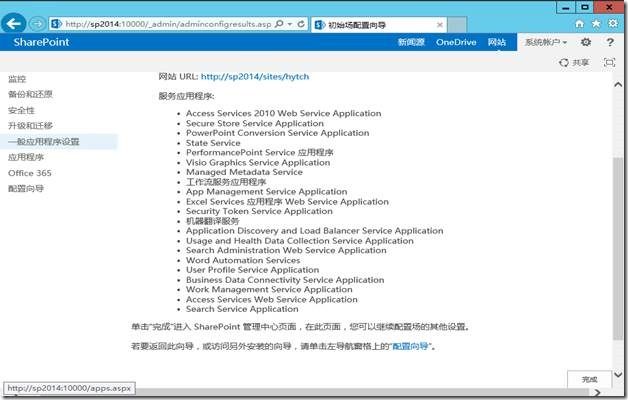Open Office 365 in left navigation
This screenshot has width=628, height=400.
tap(30, 173)
